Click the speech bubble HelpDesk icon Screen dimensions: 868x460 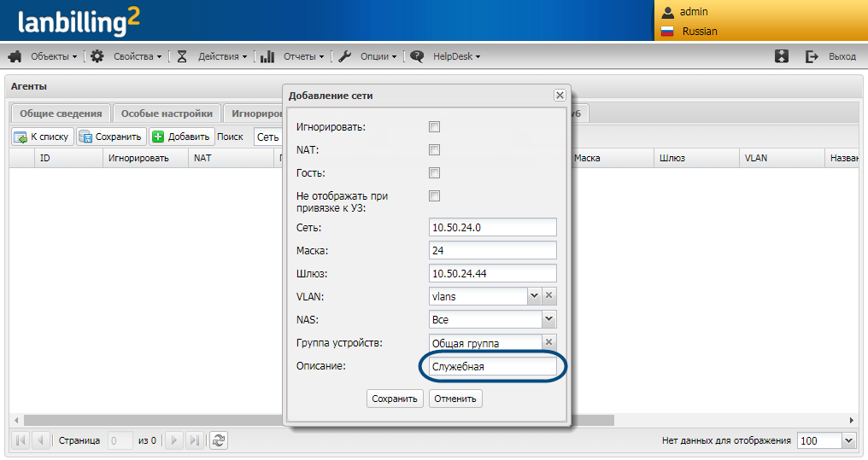417,56
